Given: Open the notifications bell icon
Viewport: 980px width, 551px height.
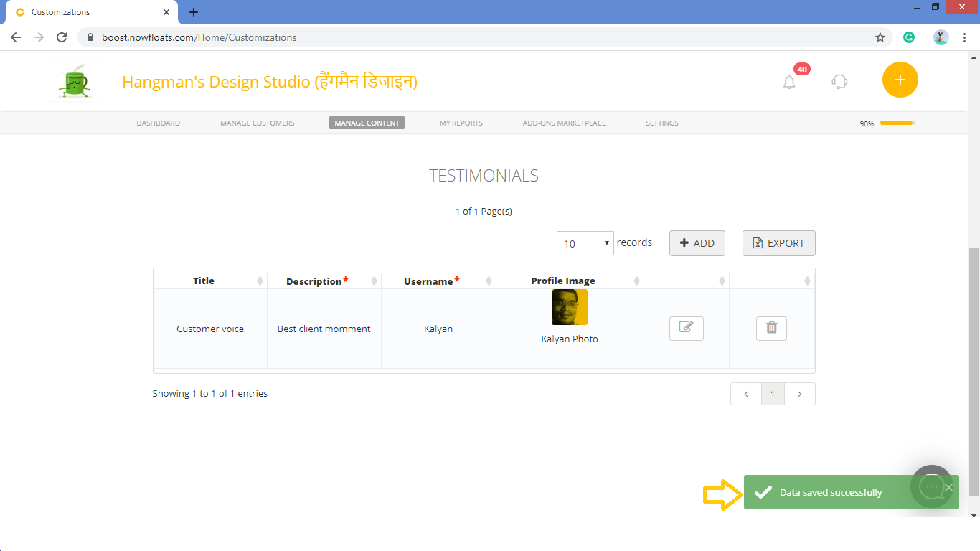Looking at the screenshot, I should click(x=789, y=82).
